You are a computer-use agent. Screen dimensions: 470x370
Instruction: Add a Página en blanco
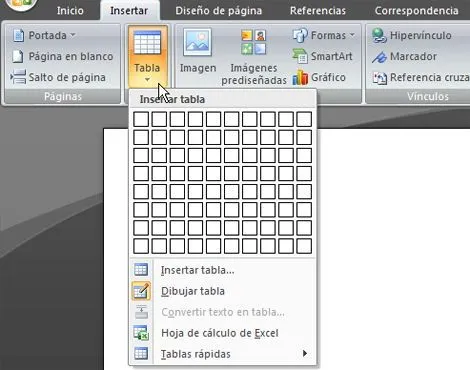62,56
